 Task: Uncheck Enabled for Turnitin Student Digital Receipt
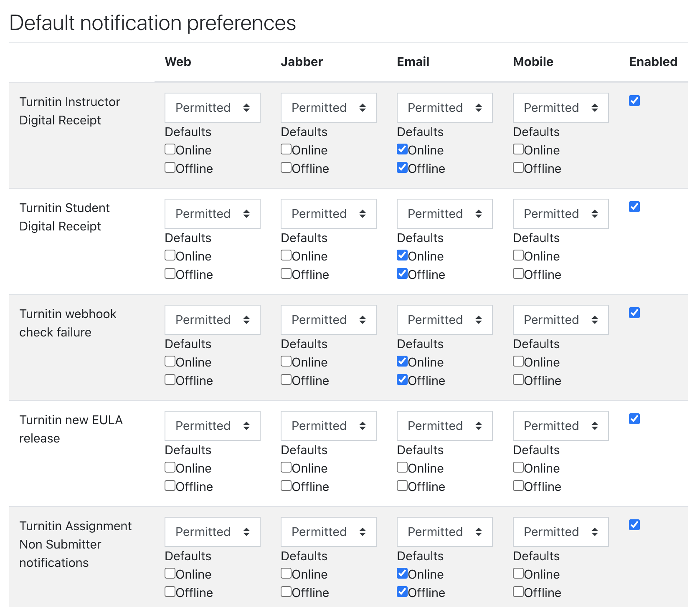634,207
